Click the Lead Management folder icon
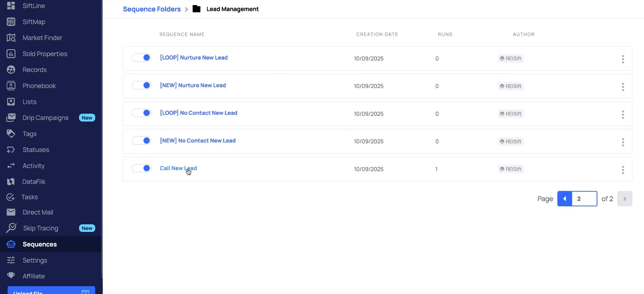The image size is (644, 294). pyautogui.click(x=197, y=9)
